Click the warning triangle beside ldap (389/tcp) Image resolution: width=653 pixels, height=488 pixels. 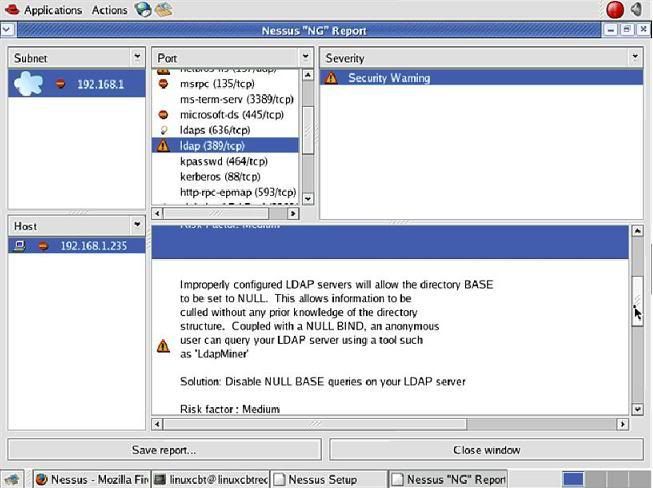163,145
